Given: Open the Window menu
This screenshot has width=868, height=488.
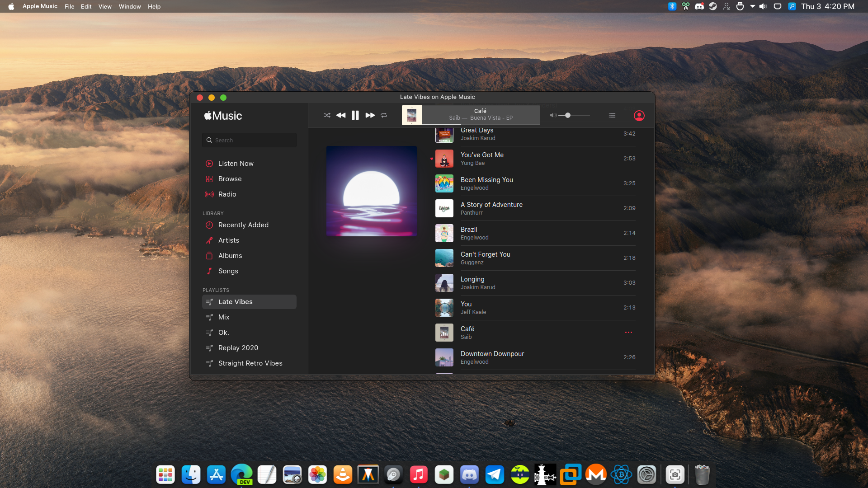Looking at the screenshot, I should [130, 6].
